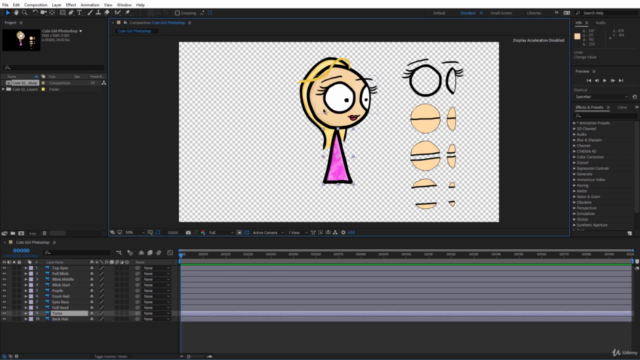Click the new folder icon in Project panel
This screenshot has width=640, height=360.
click(13, 233)
